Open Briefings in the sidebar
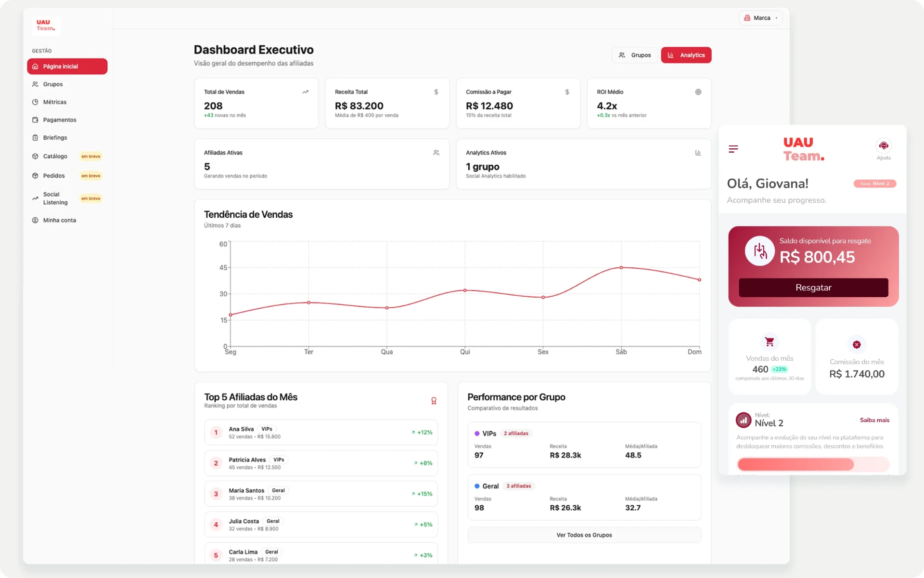The height and width of the screenshot is (578, 924). click(67, 138)
